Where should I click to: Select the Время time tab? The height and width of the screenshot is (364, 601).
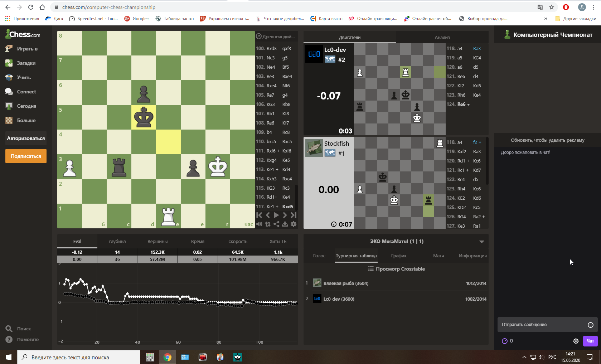pos(198,242)
